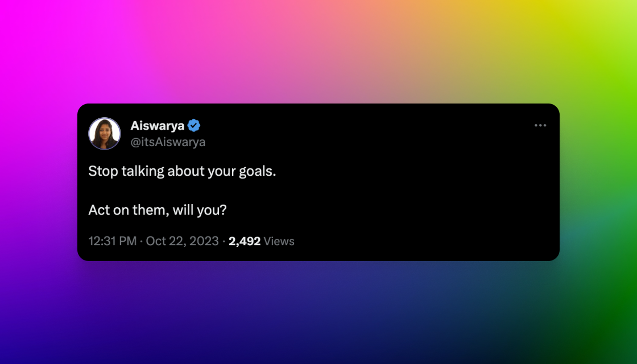Viewport: 637px width, 364px height.
Task: Click the green gradient area outside the card
Action: click(x=601, y=122)
